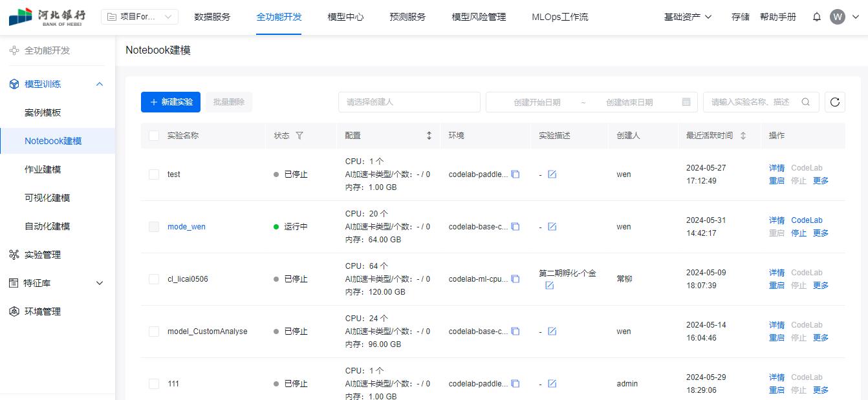Click the Bank of Hebei logo
The height and width of the screenshot is (400, 868).
pyautogui.click(x=47, y=17)
